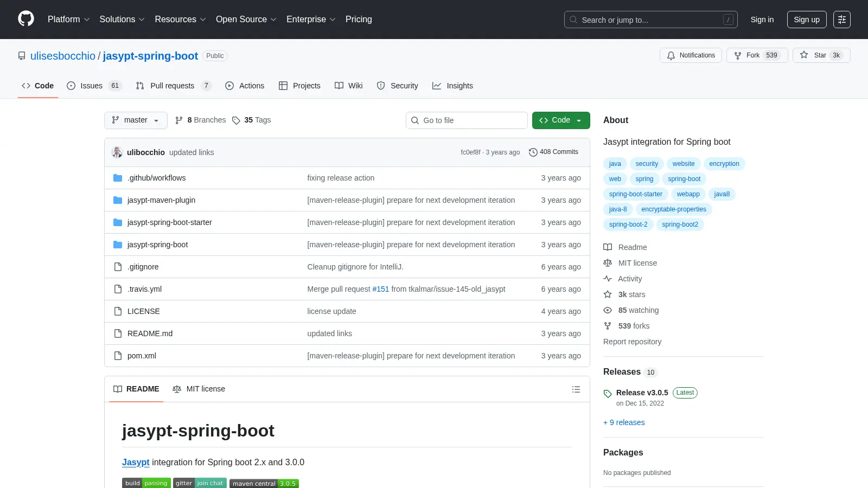Click the encryptable-properties topic tag

tap(674, 209)
